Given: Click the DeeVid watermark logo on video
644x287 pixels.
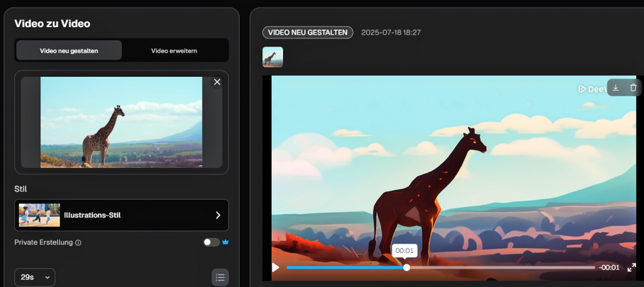Looking at the screenshot, I should [591, 89].
